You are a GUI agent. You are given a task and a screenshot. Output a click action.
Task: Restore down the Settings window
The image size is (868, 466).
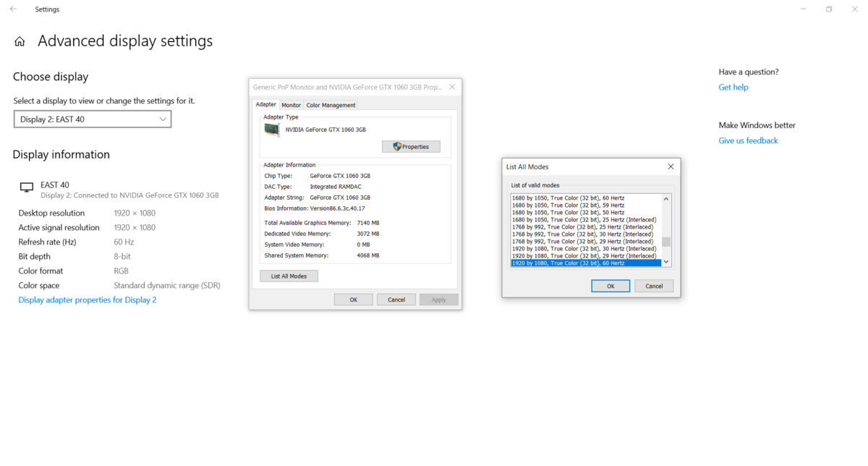(x=829, y=9)
